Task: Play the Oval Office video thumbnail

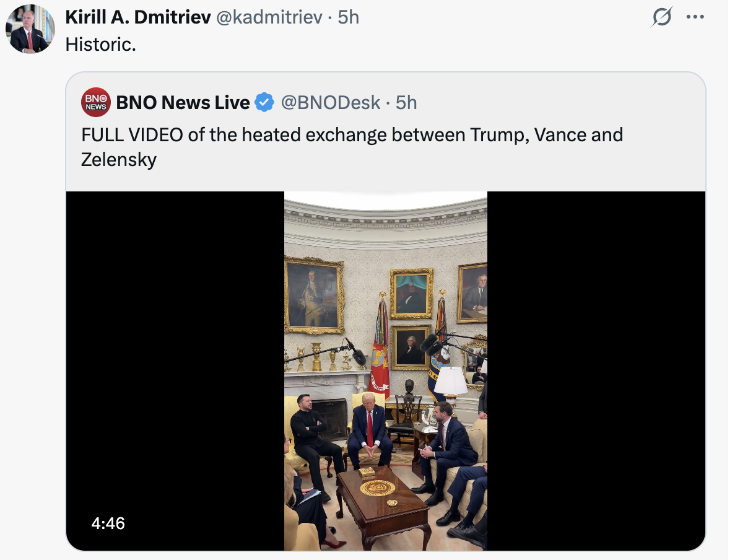Action: click(x=385, y=370)
